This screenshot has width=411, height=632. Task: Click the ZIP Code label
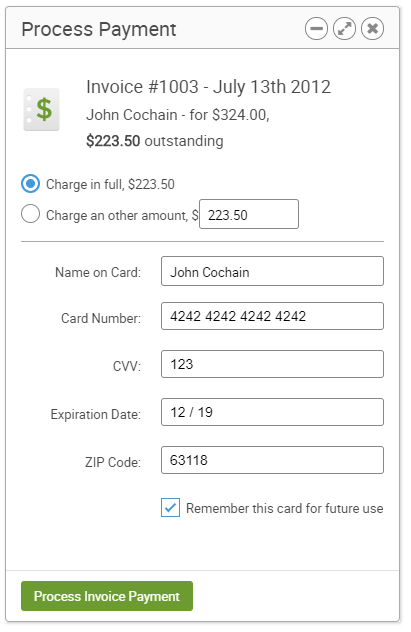click(113, 462)
